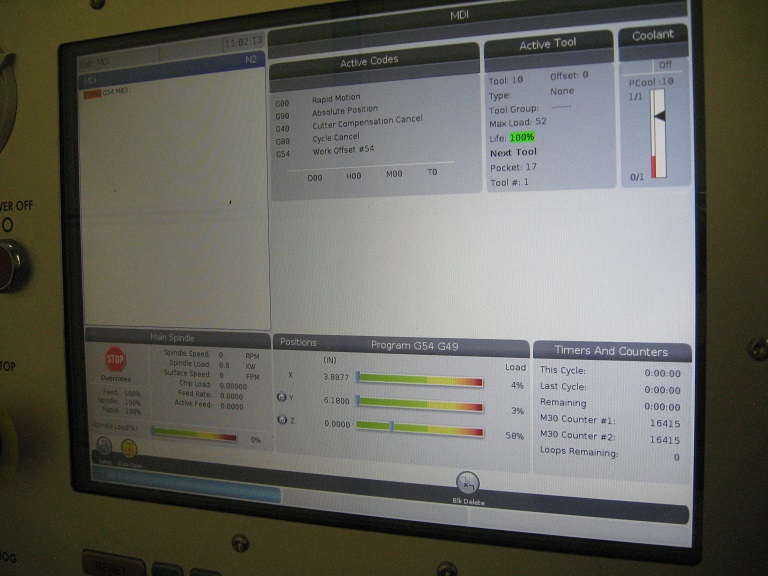This screenshot has height=576, width=768.
Task: Click the Program G54 G49 label
Action: (414, 346)
